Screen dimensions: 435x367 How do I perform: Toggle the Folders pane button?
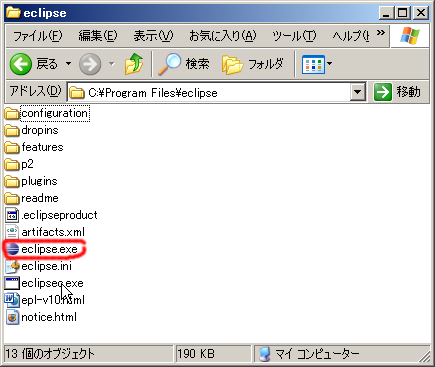[x=253, y=64]
